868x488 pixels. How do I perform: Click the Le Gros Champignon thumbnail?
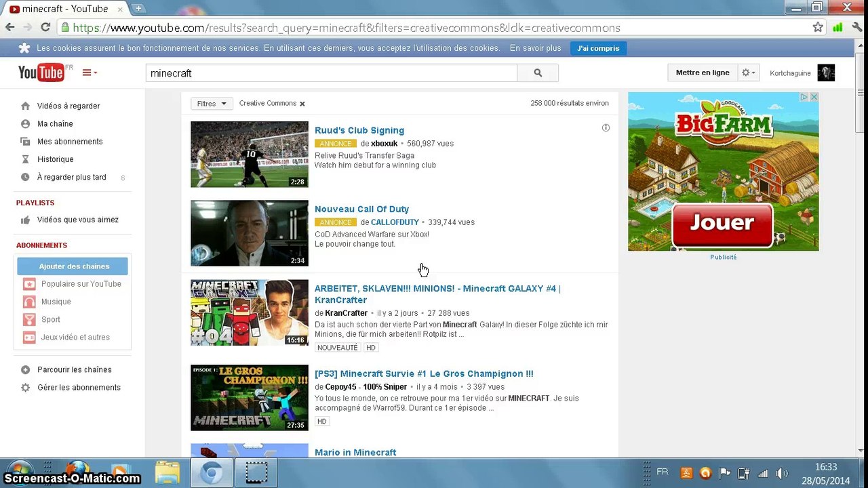(x=250, y=398)
